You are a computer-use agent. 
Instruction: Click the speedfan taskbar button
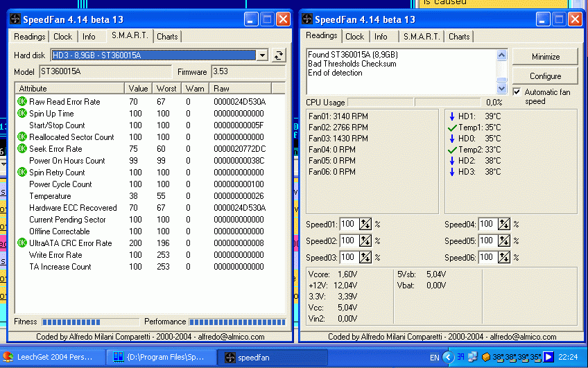tap(273, 357)
